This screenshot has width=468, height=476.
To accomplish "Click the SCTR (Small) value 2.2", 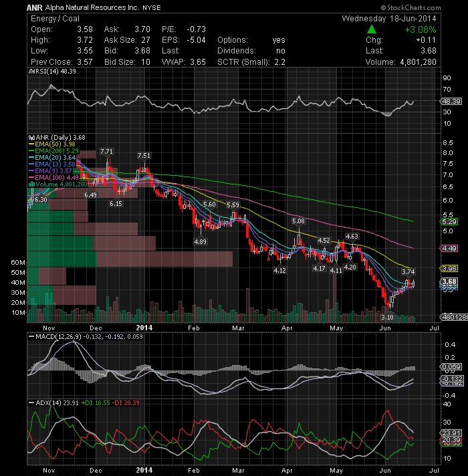I will coord(279,62).
